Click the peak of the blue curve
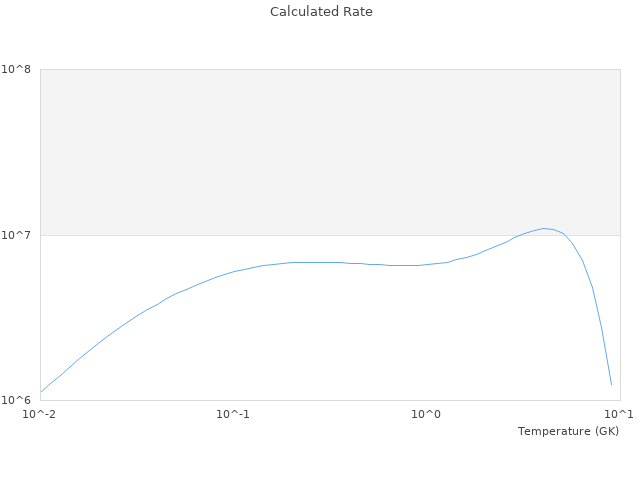640x480 pixels. (544, 228)
